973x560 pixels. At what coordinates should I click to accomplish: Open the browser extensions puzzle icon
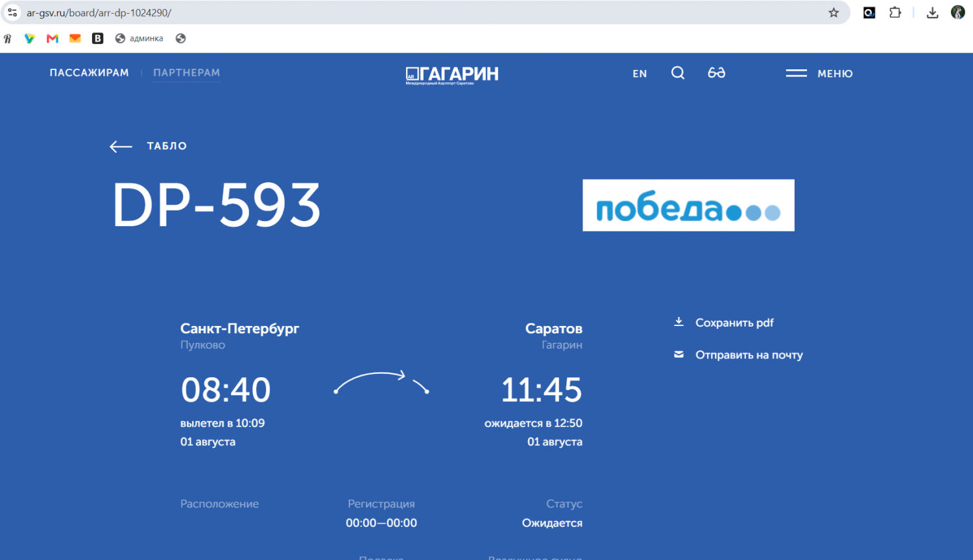(x=895, y=12)
